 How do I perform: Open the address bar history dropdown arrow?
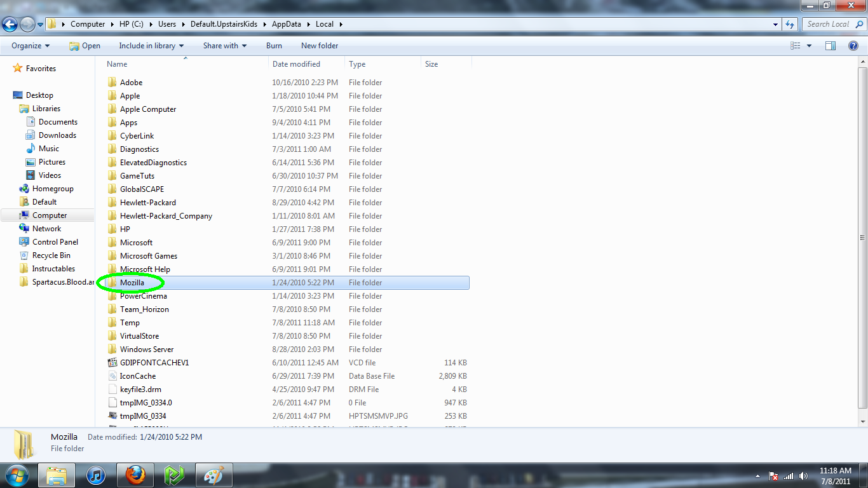[x=776, y=25]
